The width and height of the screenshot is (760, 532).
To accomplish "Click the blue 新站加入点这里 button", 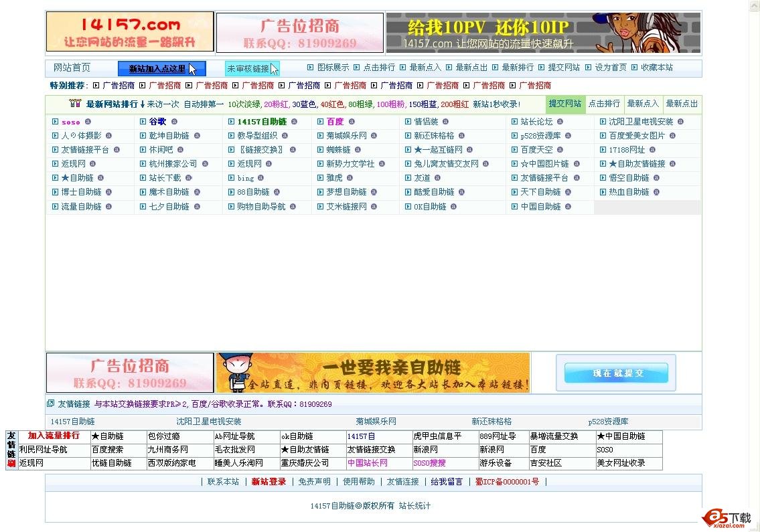I will pyautogui.click(x=162, y=69).
